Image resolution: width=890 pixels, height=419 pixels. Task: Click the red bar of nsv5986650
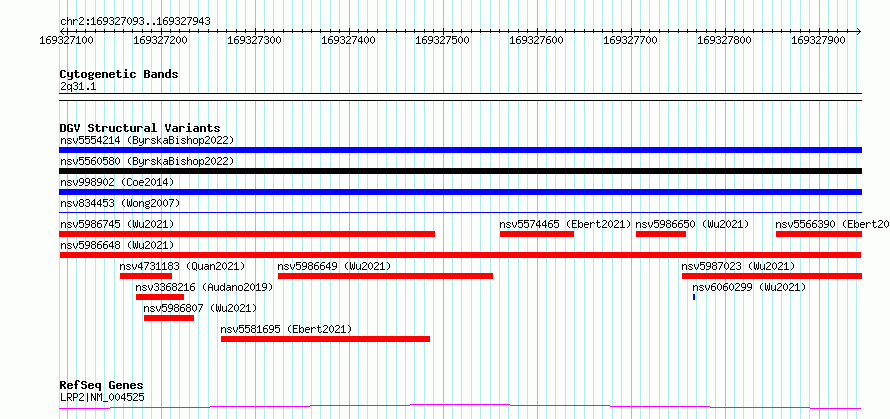[x=661, y=234]
